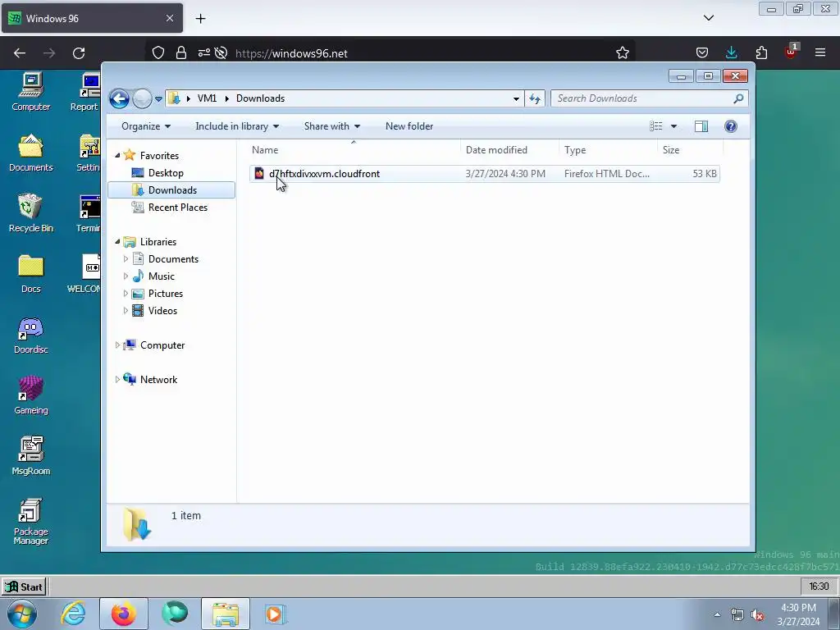Toggle the preview pane icon
This screenshot has height=630, width=840.
701,126
